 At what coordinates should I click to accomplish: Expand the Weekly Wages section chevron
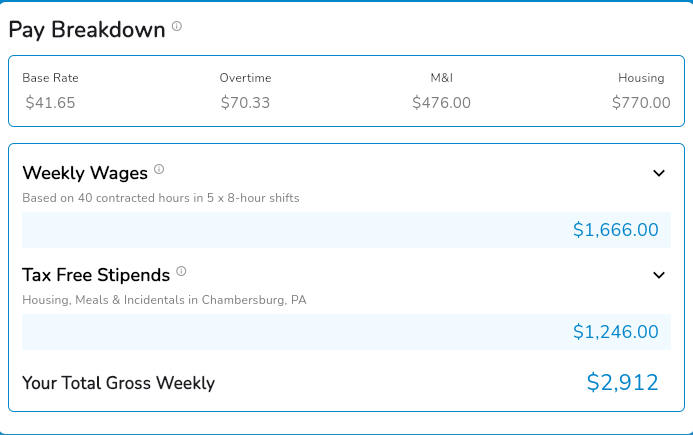[659, 173]
